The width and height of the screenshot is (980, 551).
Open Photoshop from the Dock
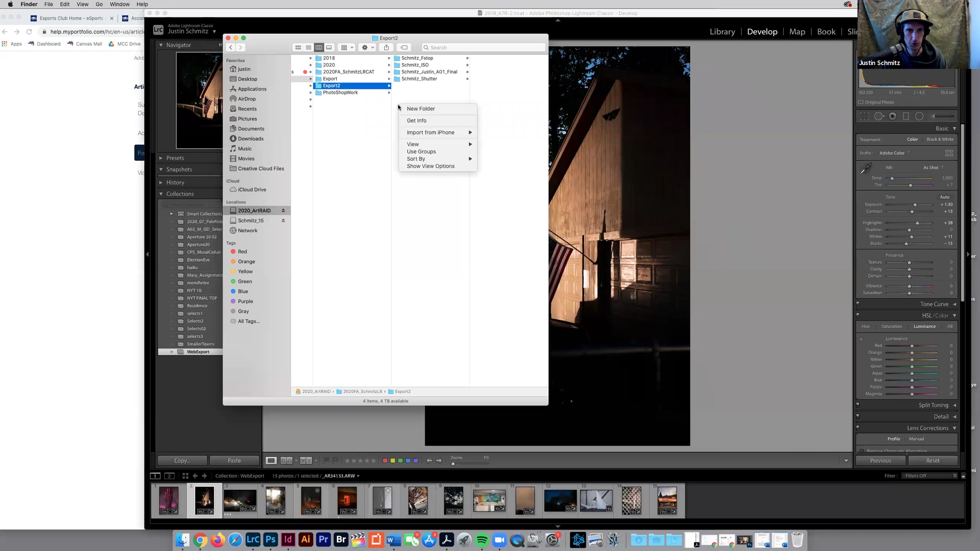click(x=270, y=540)
